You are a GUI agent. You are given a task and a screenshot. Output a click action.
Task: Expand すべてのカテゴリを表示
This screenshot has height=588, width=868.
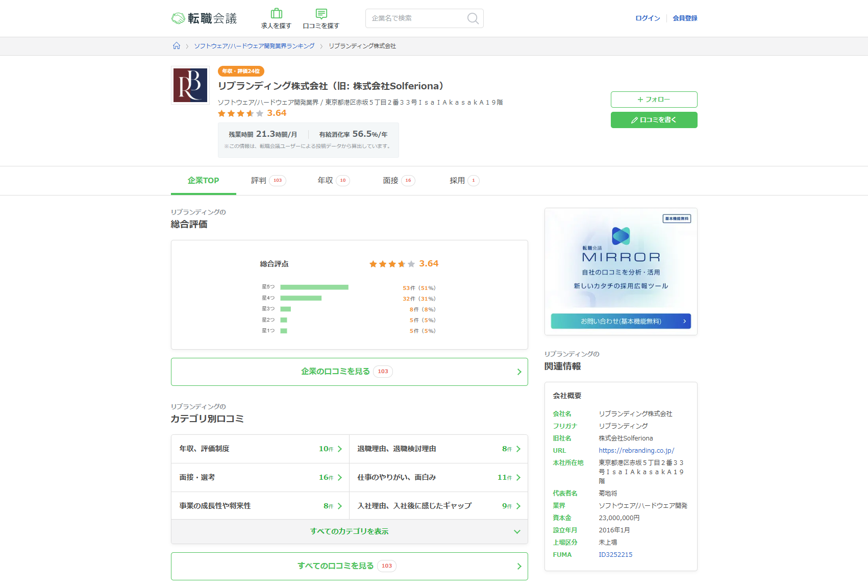click(350, 532)
